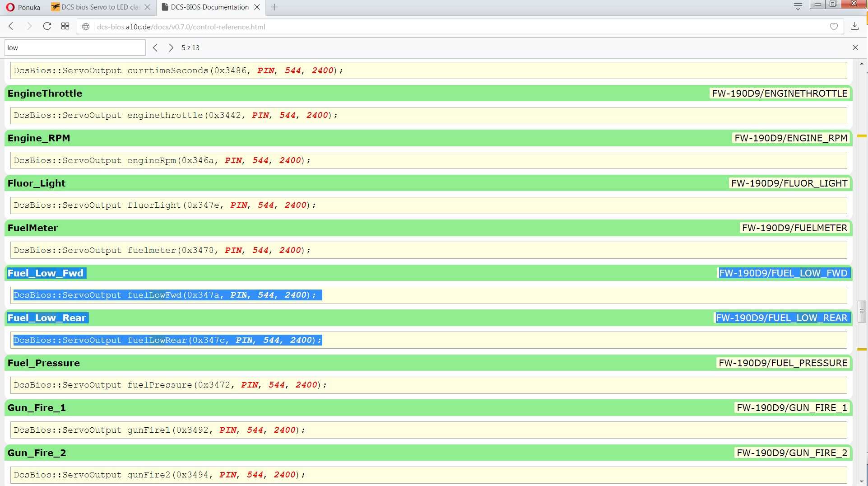Open the tab menu icon in title bar

[x=798, y=7]
